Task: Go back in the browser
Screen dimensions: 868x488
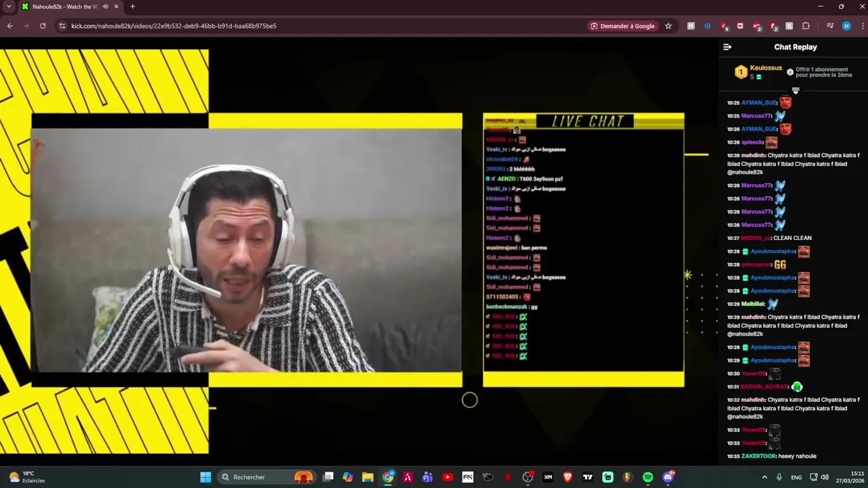Action: tap(9, 26)
